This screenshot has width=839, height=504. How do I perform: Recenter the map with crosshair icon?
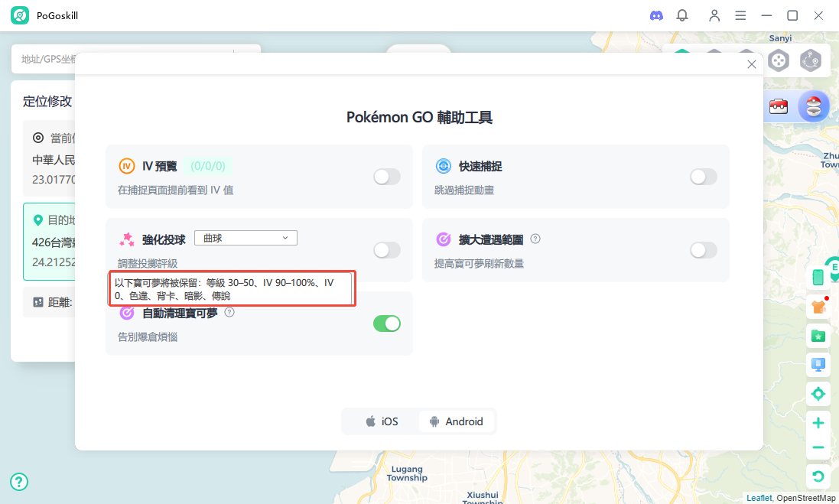(x=818, y=395)
